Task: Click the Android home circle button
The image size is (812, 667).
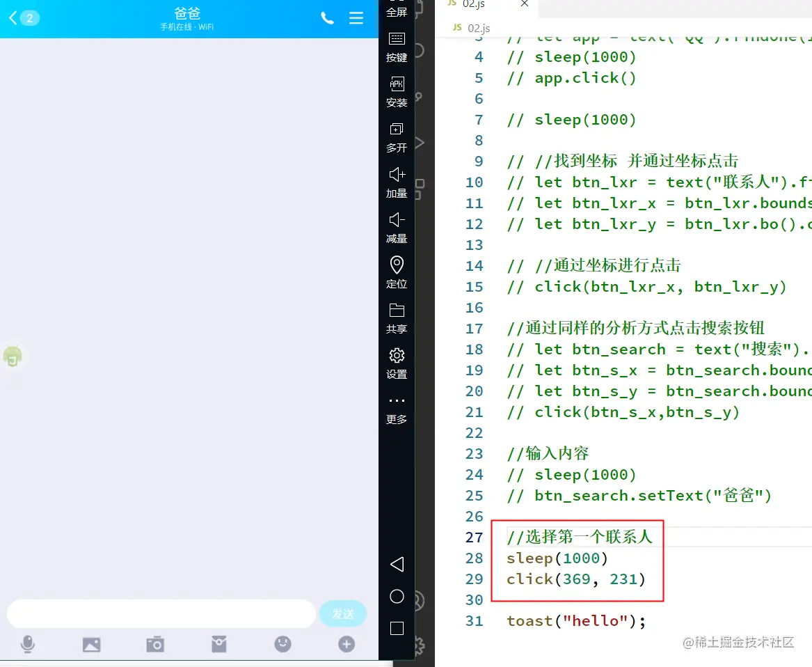Action: pyautogui.click(x=397, y=597)
